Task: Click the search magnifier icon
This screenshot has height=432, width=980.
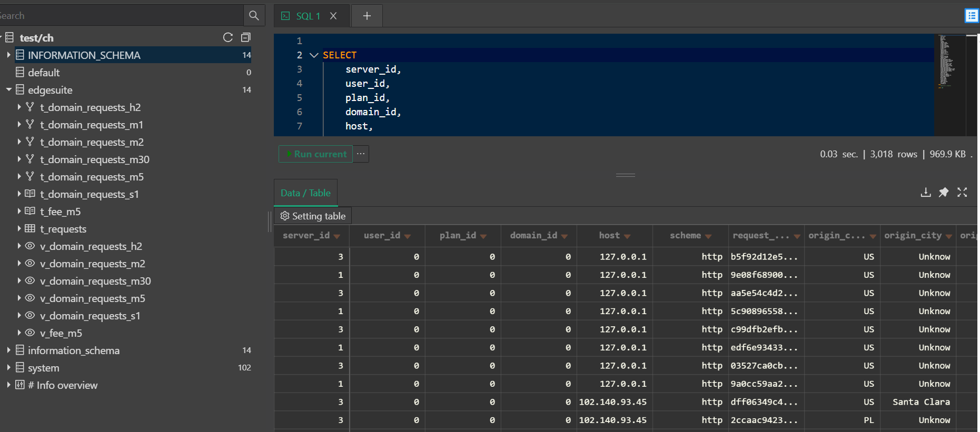Action: click(254, 16)
